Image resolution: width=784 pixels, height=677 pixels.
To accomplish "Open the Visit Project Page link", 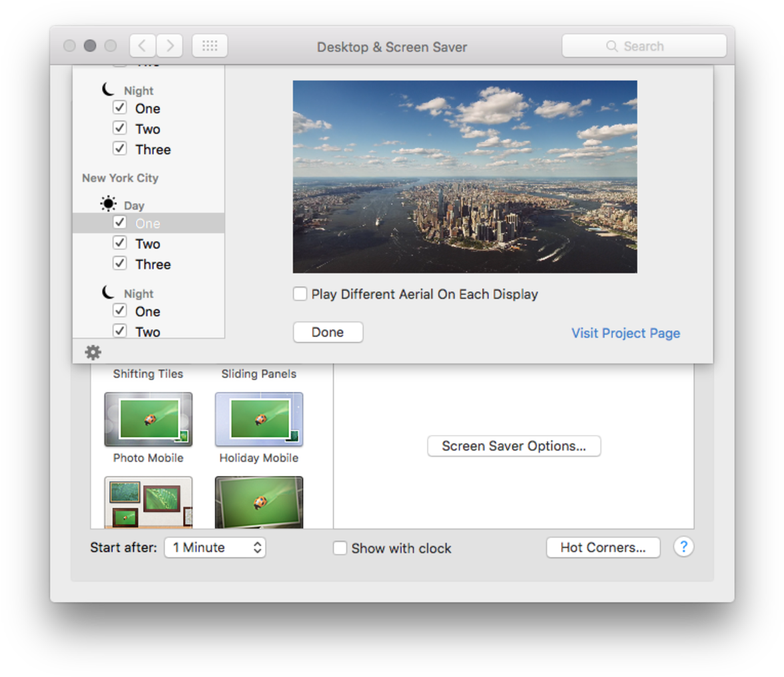I will click(625, 333).
